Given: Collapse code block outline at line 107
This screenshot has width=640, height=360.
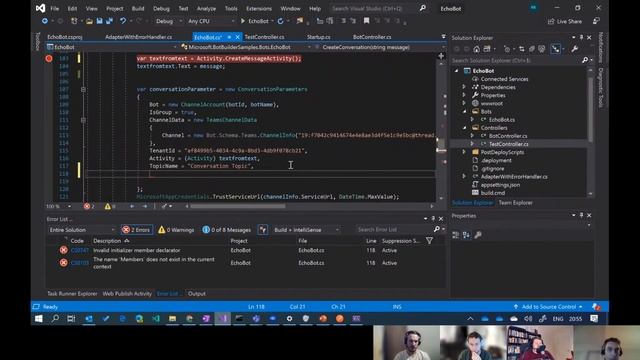Looking at the screenshot, I should tap(83, 89).
